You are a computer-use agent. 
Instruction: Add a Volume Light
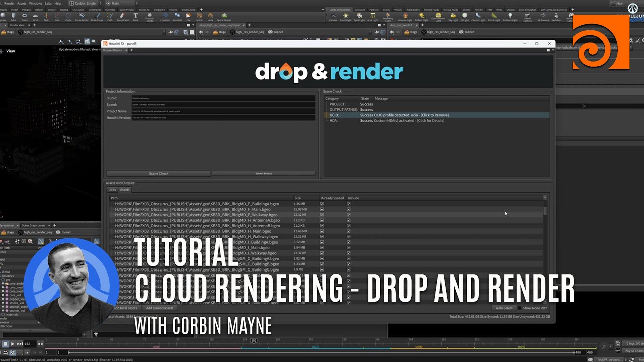coord(405,17)
